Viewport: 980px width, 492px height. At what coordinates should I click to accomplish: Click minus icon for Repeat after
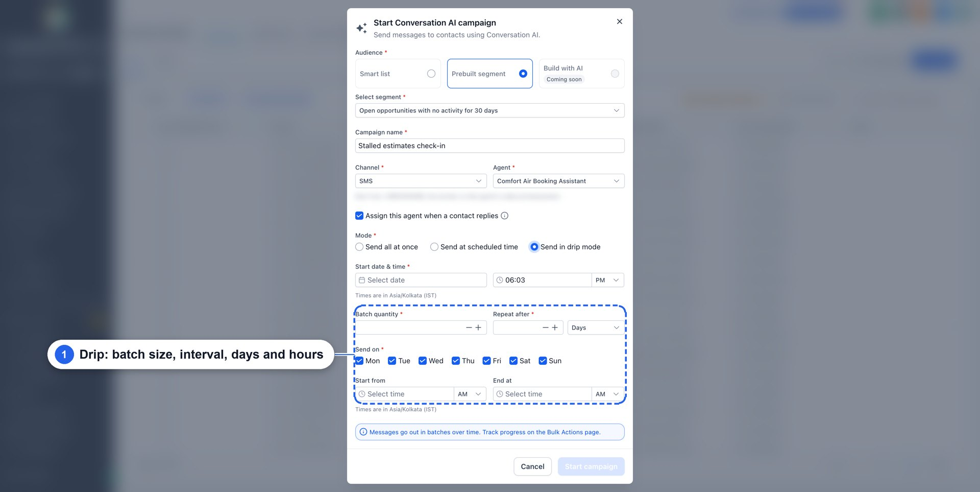tap(545, 327)
